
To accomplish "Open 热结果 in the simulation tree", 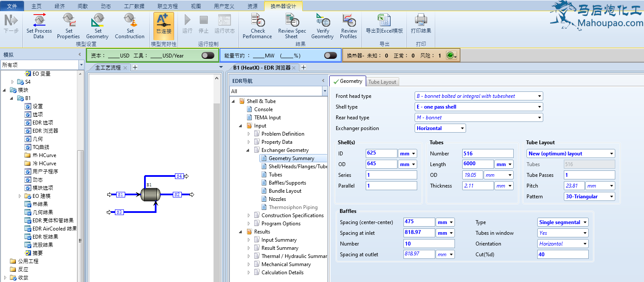I will tap(40, 204).
